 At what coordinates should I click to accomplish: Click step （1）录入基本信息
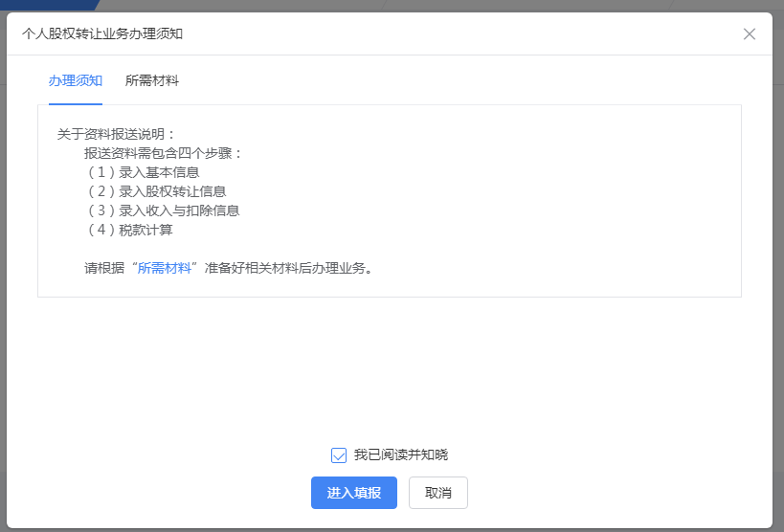pyautogui.click(x=142, y=172)
